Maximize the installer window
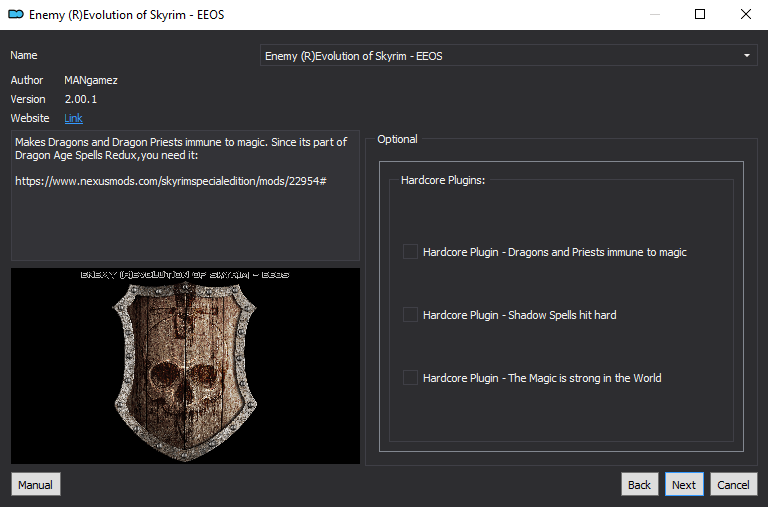The image size is (768, 507). point(700,14)
